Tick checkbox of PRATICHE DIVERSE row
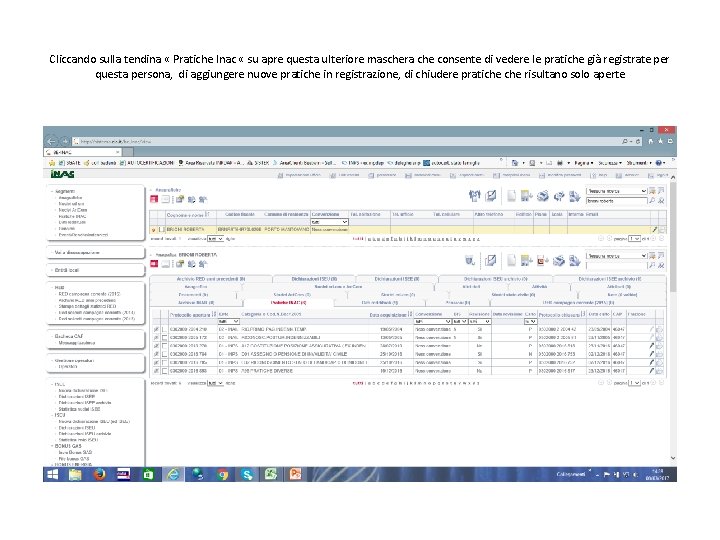The image size is (720, 540). click(164, 371)
